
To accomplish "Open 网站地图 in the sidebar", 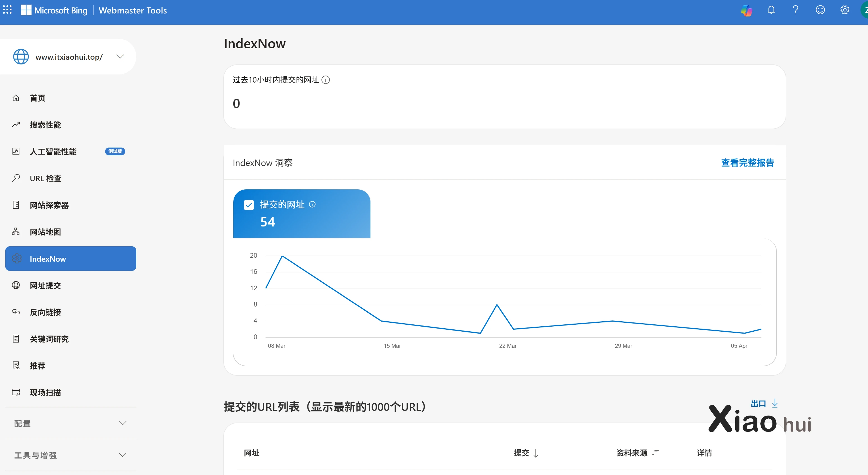I will (x=45, y=232).
